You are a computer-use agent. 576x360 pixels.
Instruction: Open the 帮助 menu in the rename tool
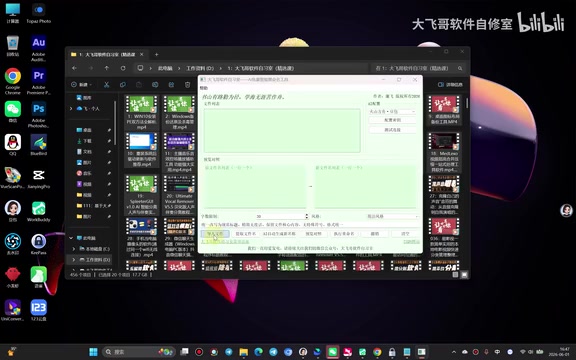[204, 88]
